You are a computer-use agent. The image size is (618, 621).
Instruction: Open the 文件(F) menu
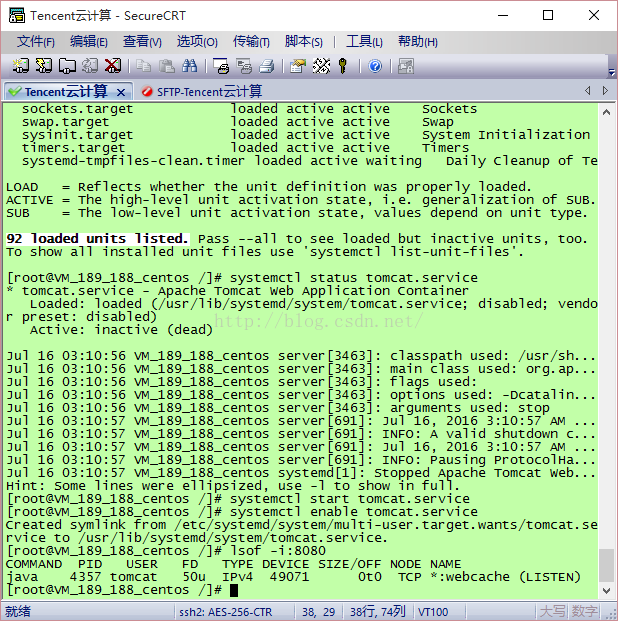click(36, 41)
